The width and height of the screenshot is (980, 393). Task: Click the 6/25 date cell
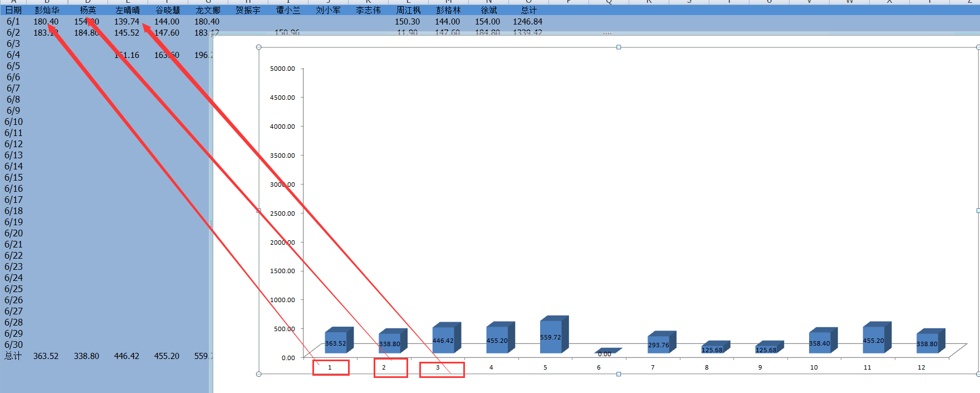click(x=13, y=289)
